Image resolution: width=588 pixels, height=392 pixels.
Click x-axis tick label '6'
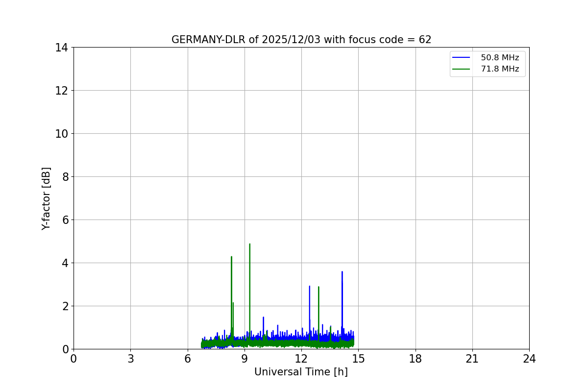pos(188,359)
